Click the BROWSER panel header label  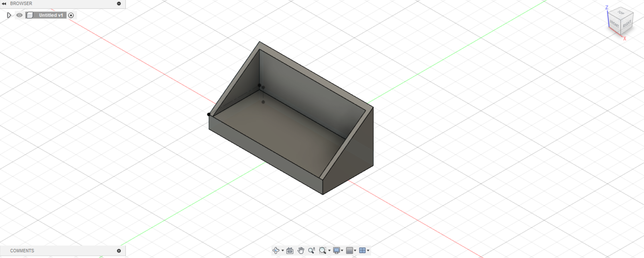(21, 3)
